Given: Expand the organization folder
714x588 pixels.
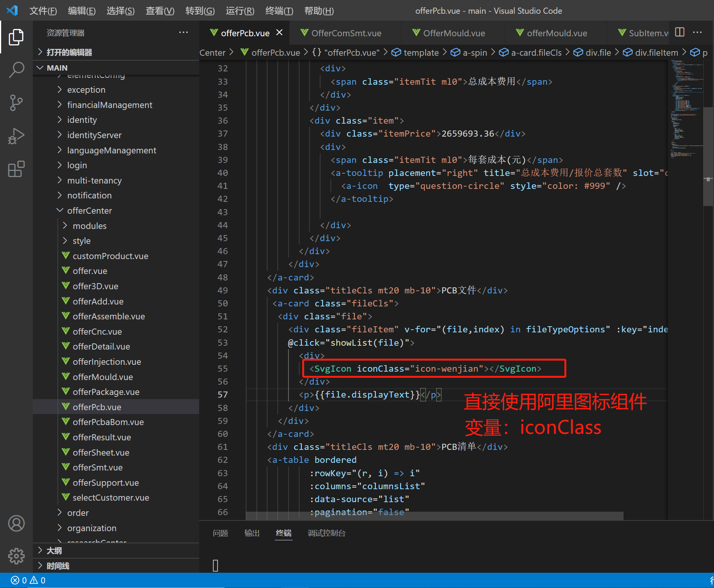Looking at the screenshot, I should point(116,528).
